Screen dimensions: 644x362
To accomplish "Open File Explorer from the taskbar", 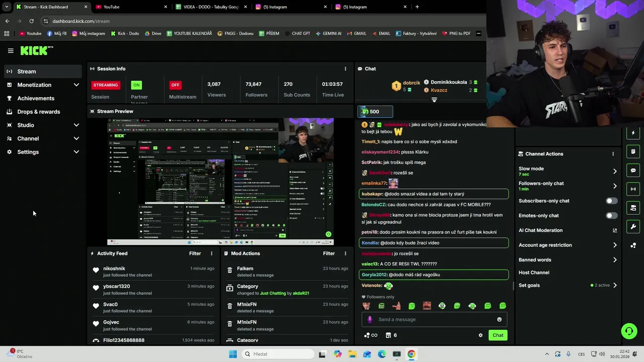I will (352, 354).
